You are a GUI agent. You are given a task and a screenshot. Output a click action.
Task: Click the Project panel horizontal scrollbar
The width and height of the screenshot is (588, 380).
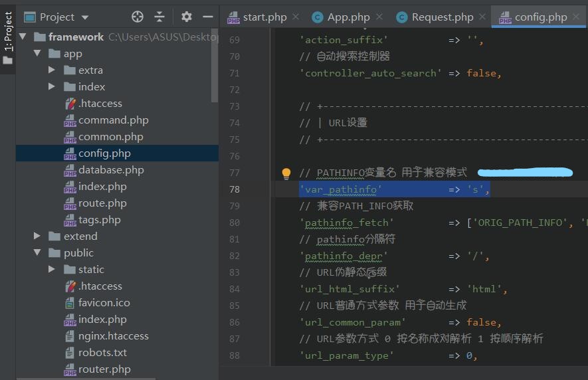86,379
